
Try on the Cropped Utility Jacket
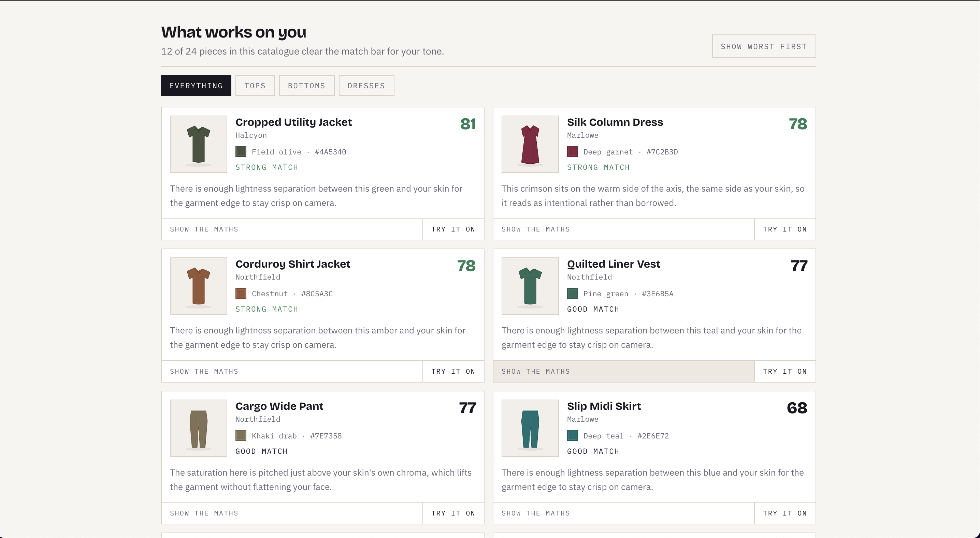pyautogui.click(x=453, y=229)
